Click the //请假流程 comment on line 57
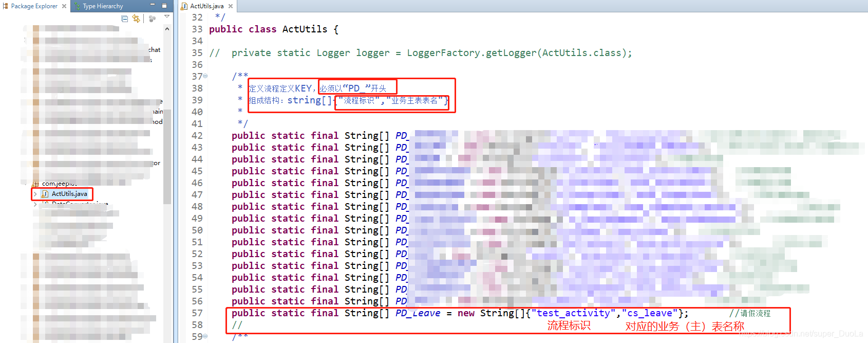Viewport: 868px width, 343px height. click(x=750, y=313)
